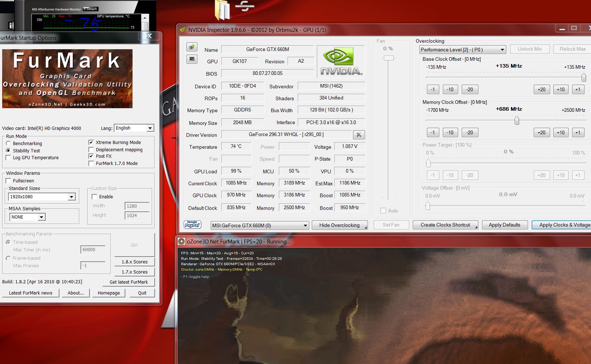
Task: Click Create Clocks Shortcut button
Action: click(x=445, y=225)
